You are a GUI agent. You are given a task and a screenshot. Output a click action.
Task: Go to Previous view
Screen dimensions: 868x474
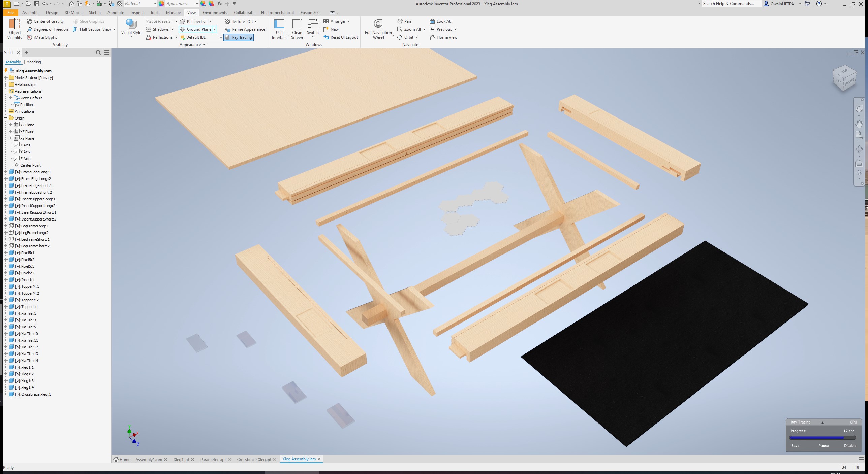[x=440, y=29]
